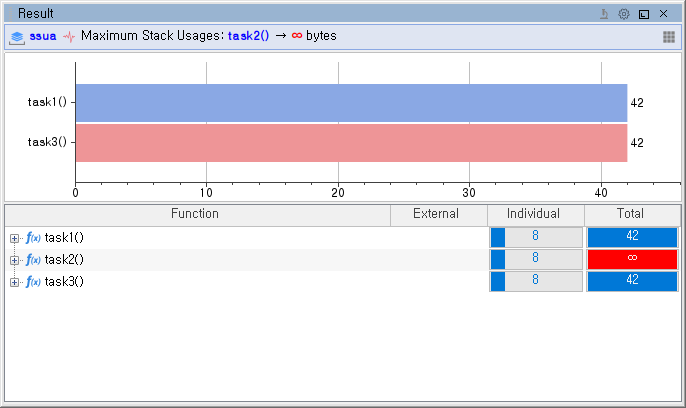Sort by the Individual column header
Screen dimensions: 686x408
(x=533, y=214)
